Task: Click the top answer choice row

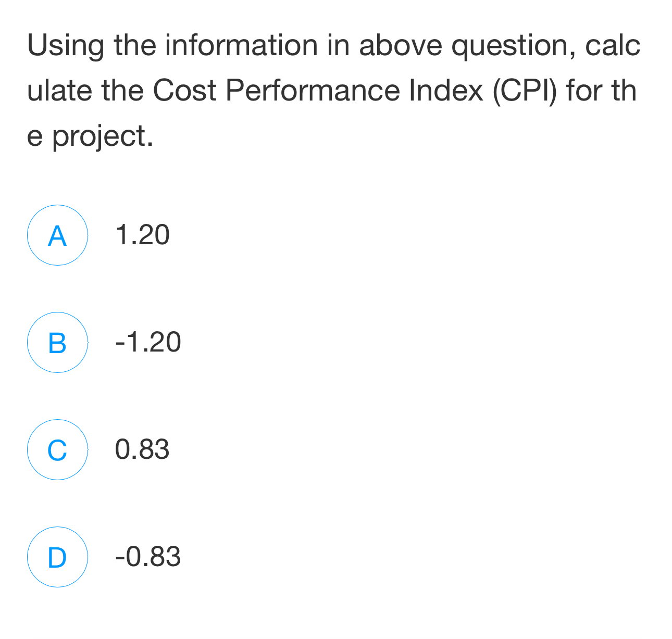Action: click(104, 235)
